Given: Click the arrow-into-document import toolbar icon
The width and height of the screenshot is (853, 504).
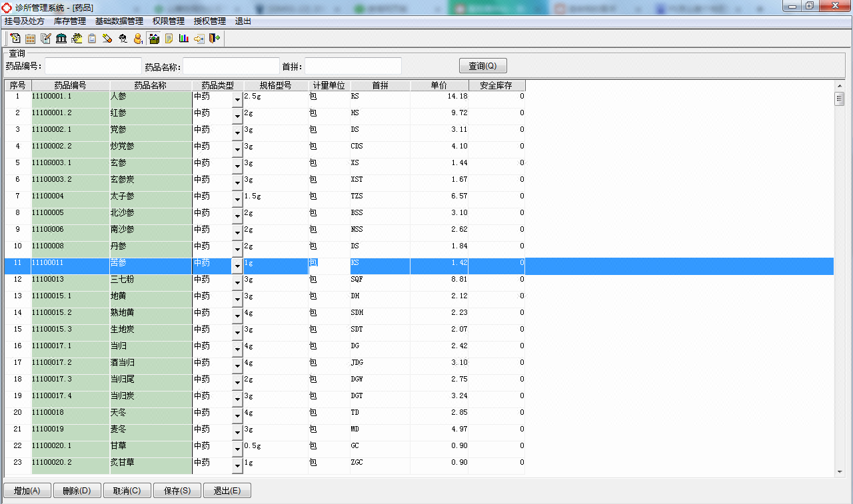Looking at the screenshot, I should pos(199,39).
